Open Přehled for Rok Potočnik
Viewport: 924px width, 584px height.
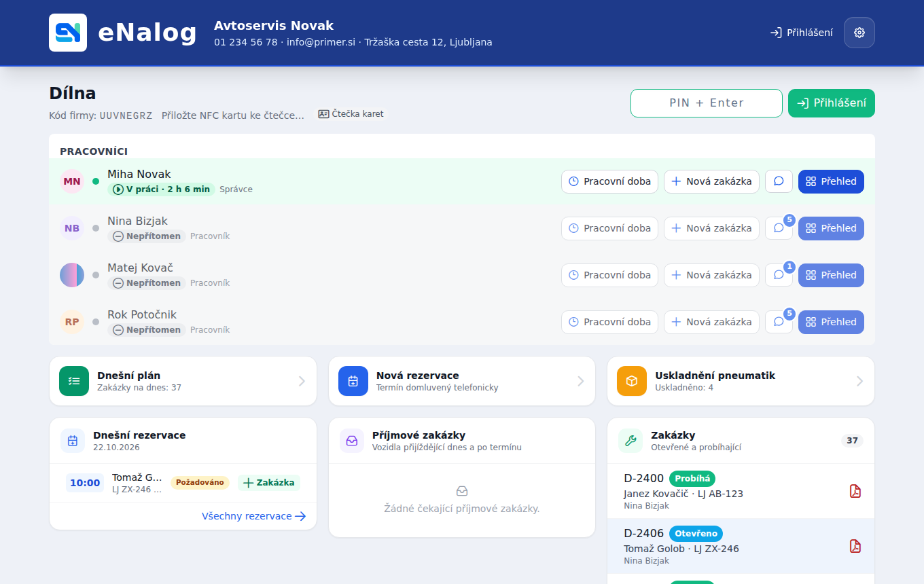pos(831,322)
